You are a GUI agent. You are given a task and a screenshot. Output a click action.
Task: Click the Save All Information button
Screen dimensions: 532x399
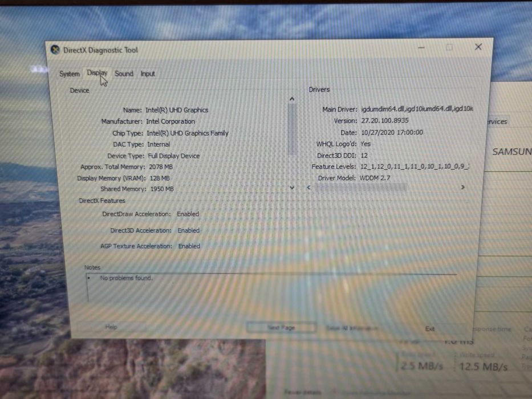coord(351,328)
